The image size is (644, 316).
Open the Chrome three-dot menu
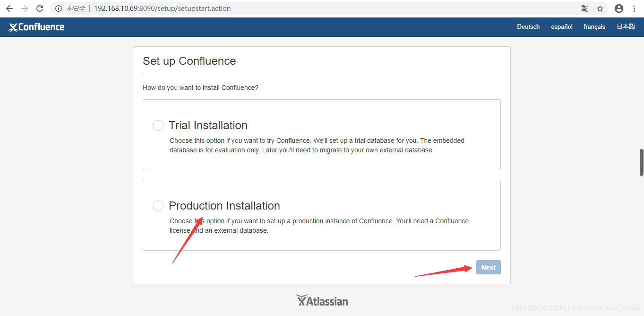click(635, 9)
